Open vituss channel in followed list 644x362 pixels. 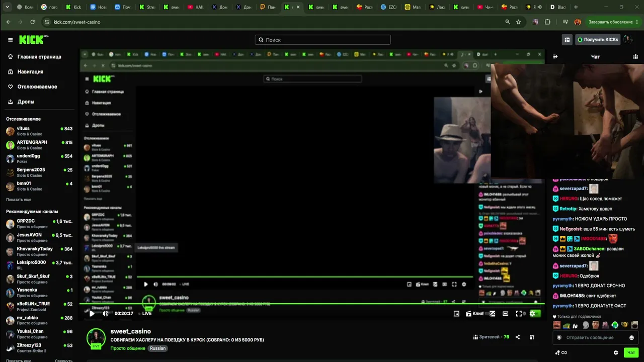coord(39,131)
